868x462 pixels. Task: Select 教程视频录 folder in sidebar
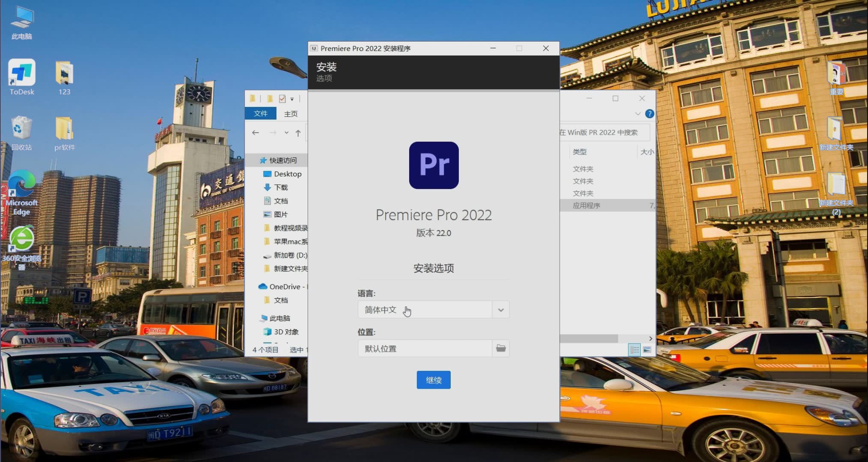[286, 228]
